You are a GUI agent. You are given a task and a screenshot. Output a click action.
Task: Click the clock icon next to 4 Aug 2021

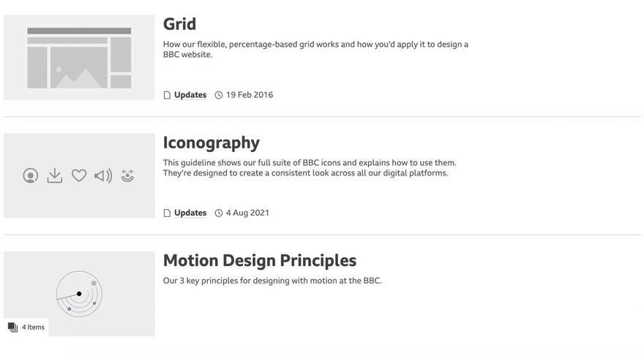pos(218,213)
